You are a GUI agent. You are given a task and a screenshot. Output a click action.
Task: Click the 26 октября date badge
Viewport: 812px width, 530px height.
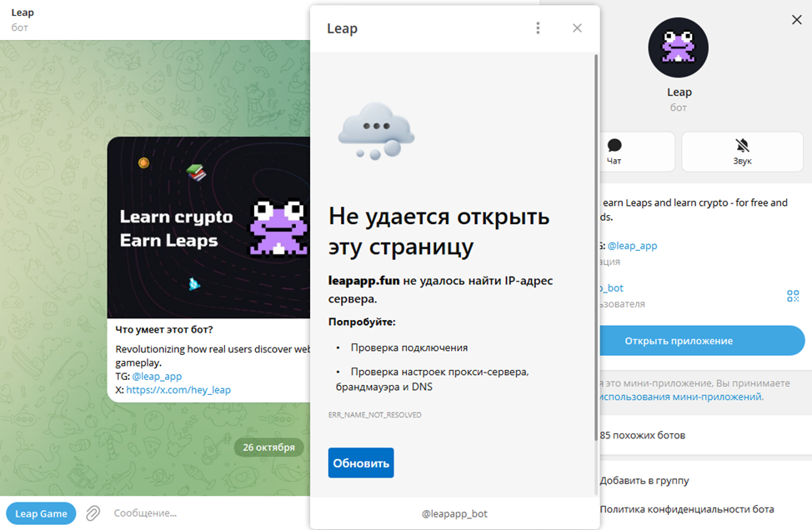268,447
